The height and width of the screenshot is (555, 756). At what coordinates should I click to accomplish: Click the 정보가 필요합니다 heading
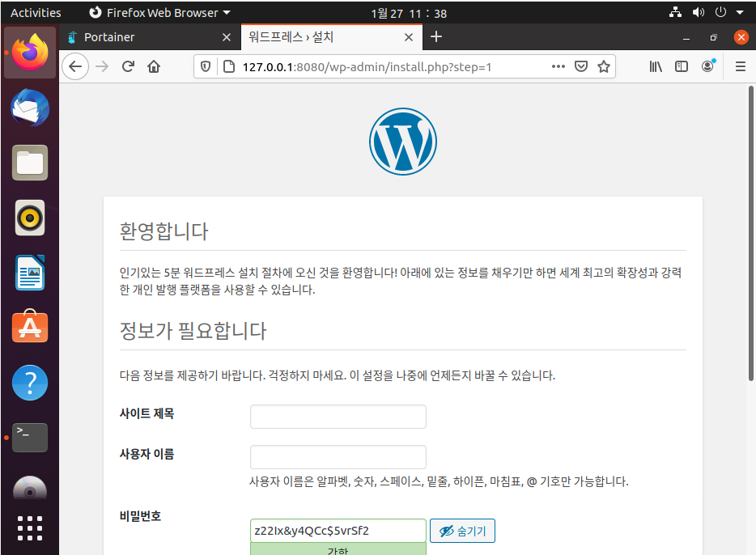193,331
